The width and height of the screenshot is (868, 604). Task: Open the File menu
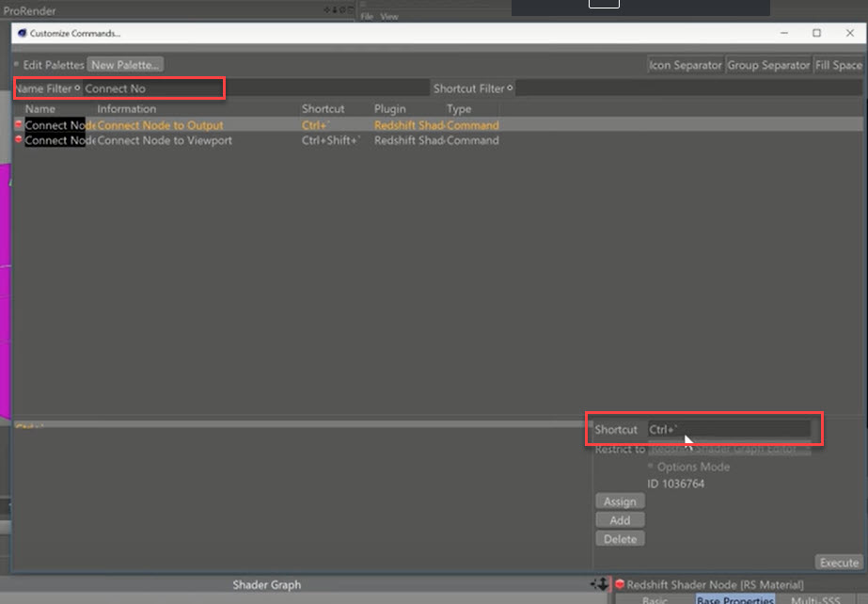click(367, 16)
